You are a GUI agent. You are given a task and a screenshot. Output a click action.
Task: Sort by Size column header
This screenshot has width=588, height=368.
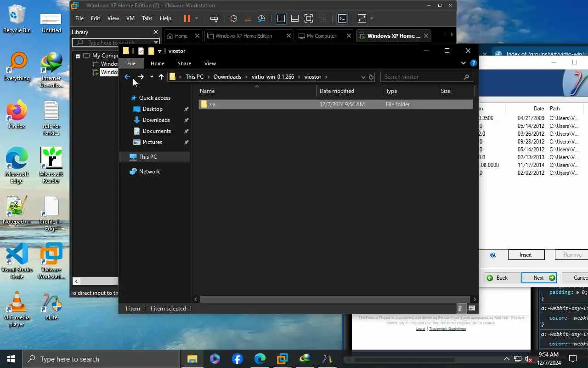[x=456, y=91]
